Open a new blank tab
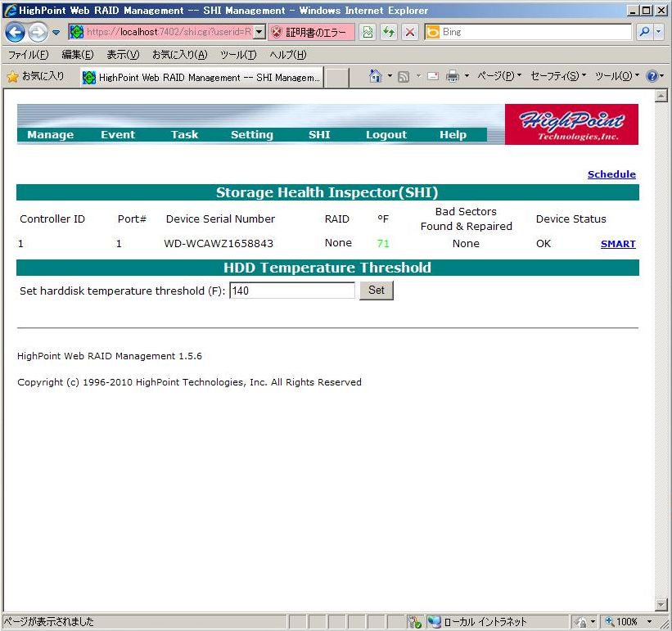This screenshot has height=631, width=672. (x=336, y=78)
